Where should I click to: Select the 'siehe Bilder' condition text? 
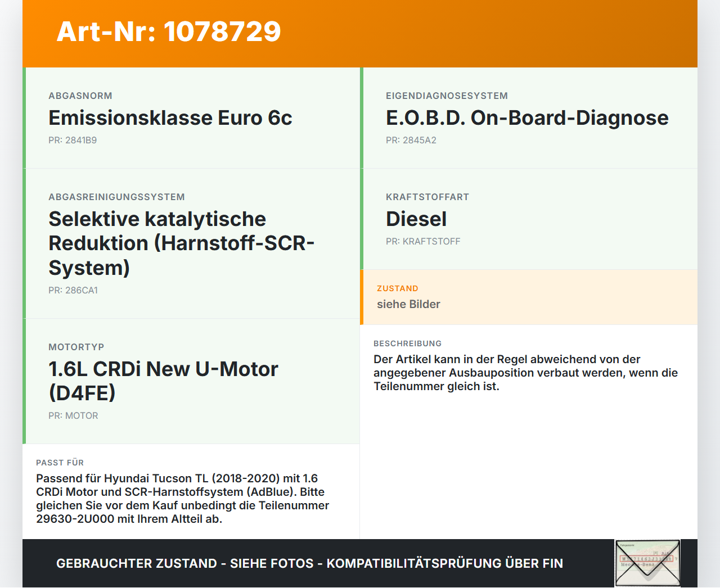click(x=408, y=304)
